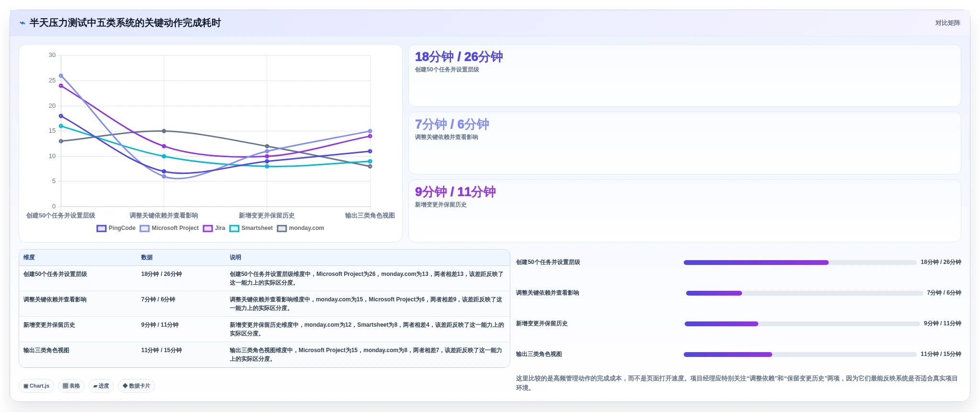Screen dimensions: 980x412
Task: Click the 数据 column header
Action: [147, 257]
